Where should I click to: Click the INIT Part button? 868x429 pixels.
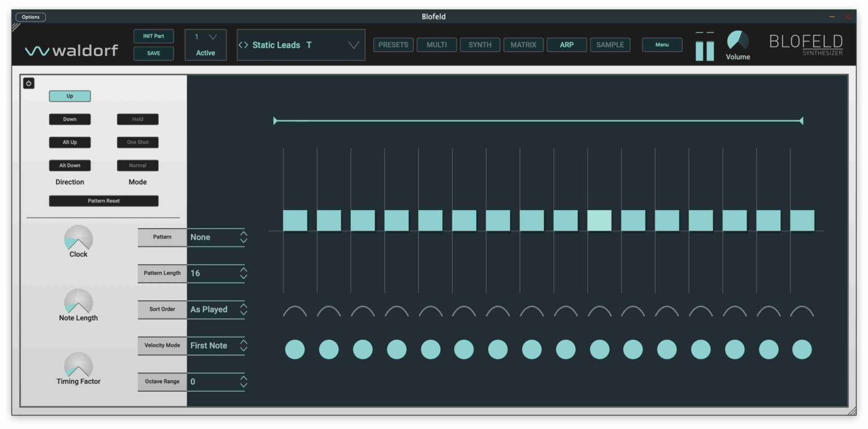pyautogui.click(x=153, y=36)
